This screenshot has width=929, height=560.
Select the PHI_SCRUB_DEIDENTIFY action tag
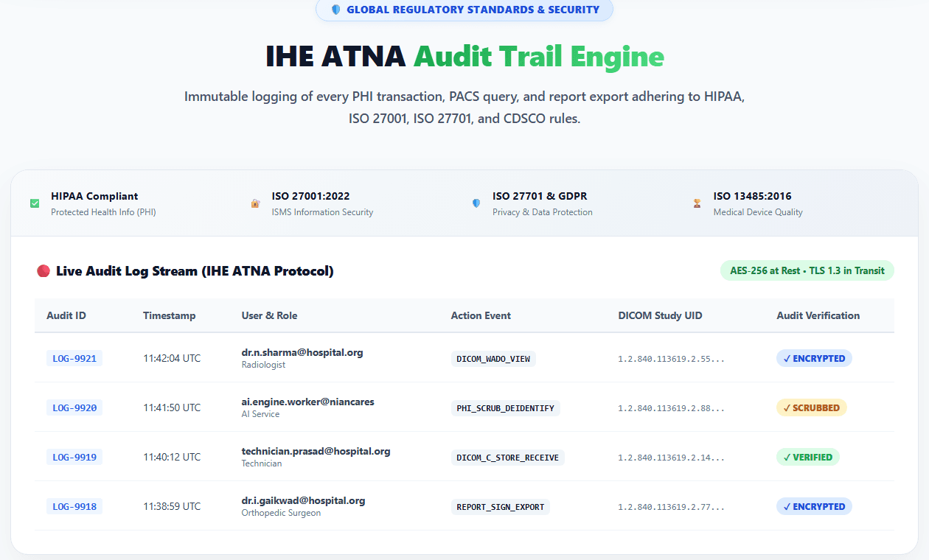coord(506,408)
